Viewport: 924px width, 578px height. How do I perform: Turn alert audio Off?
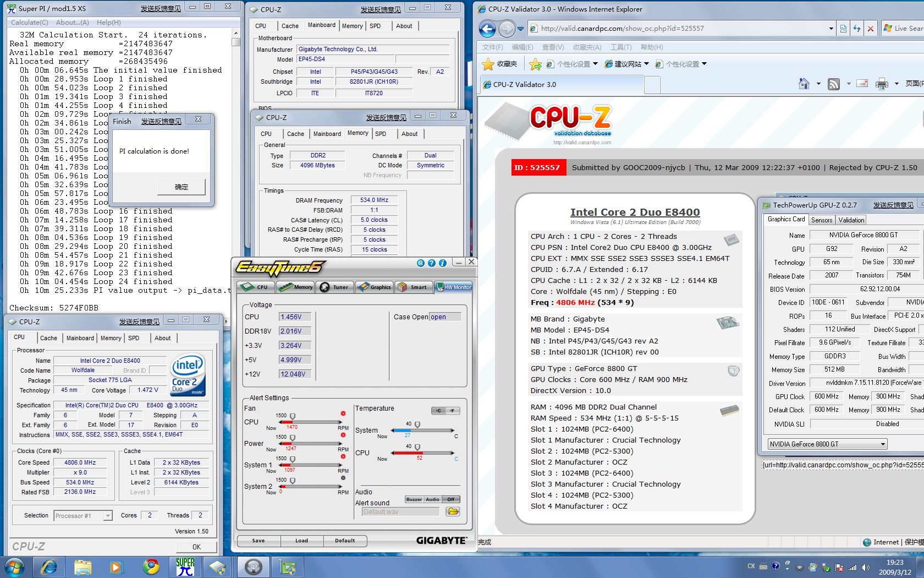(x=451, y=499)
